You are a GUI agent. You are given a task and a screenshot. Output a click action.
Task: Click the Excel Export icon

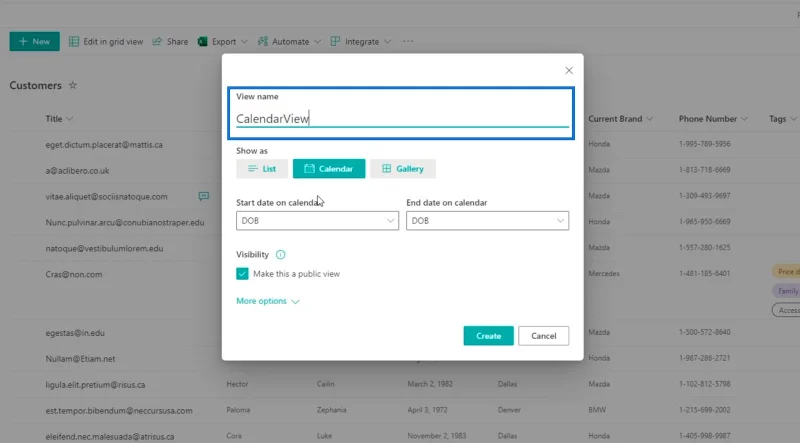203,41
